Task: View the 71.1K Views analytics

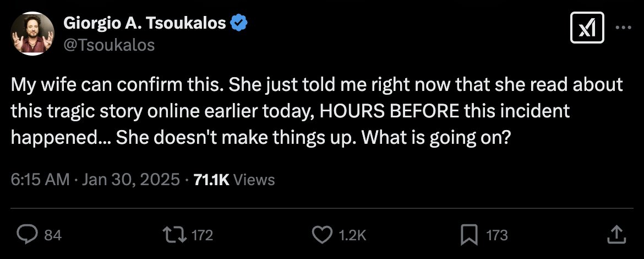Action: click(234, 179)
